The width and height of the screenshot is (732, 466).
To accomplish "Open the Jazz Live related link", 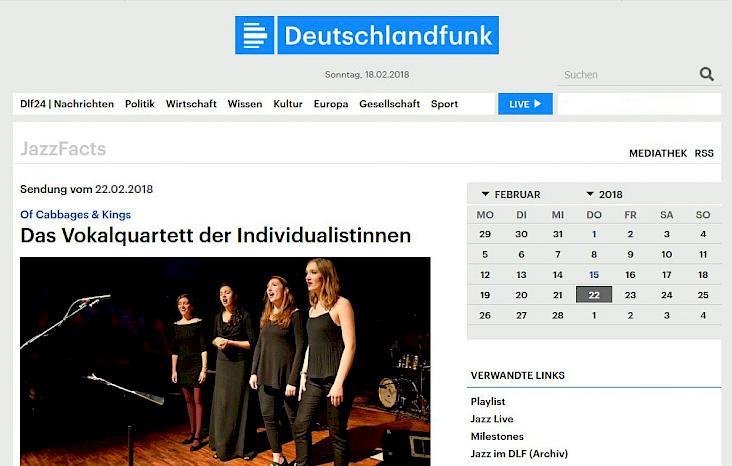I will [x=492, y=419].
